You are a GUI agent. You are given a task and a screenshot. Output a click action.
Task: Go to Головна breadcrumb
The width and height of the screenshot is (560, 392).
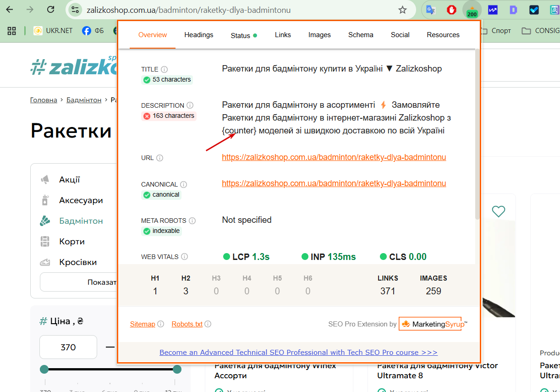(x=44, y=100)
